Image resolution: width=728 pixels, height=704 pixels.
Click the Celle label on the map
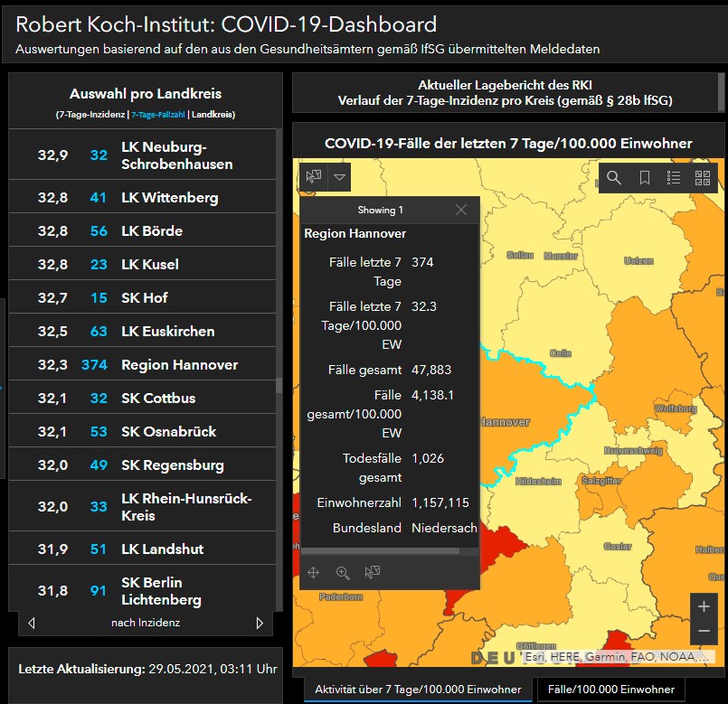click(561, 353)
